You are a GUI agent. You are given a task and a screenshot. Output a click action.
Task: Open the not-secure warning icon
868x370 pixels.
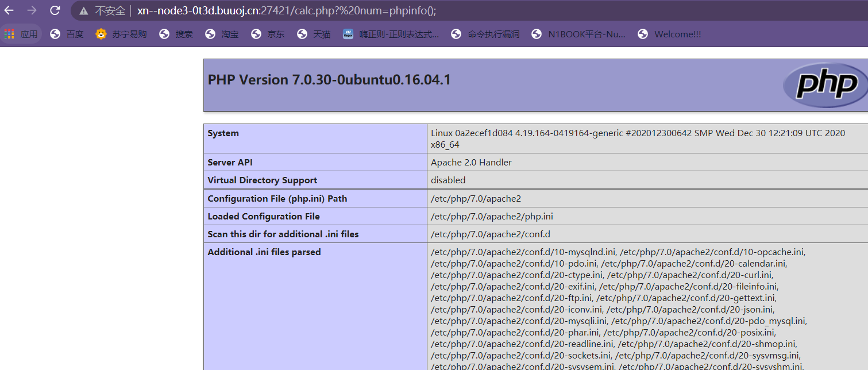click(x=84, y=11)
